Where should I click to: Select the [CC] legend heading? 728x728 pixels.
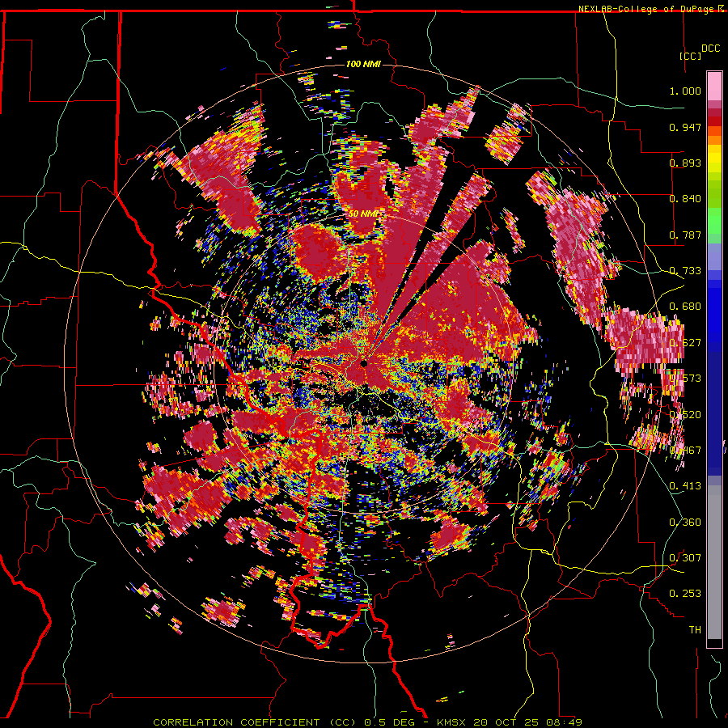click(690, 56)
